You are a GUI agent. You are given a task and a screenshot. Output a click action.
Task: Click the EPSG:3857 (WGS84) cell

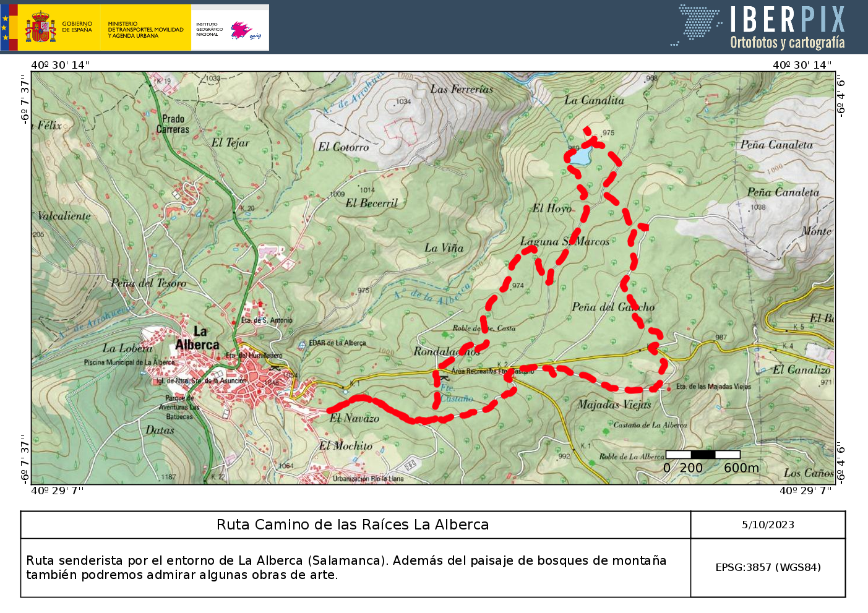coord(768,567)
